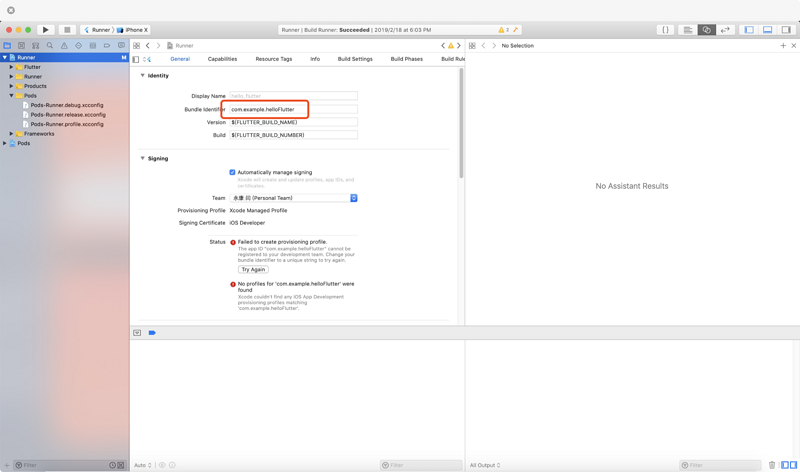Click the Version field
800x472 pixels.
(x=293, y=122)
